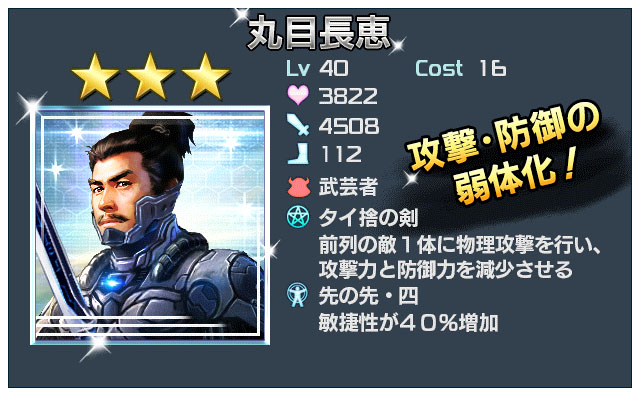
Task: Click the attack value 4508
Action: click(349, 126)
